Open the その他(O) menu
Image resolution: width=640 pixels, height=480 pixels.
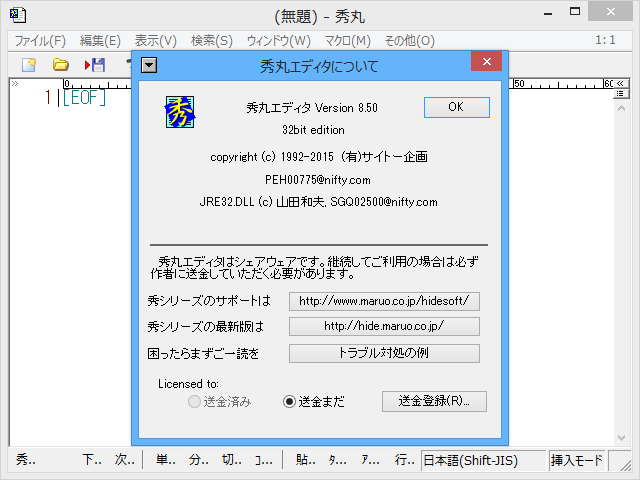409,41
